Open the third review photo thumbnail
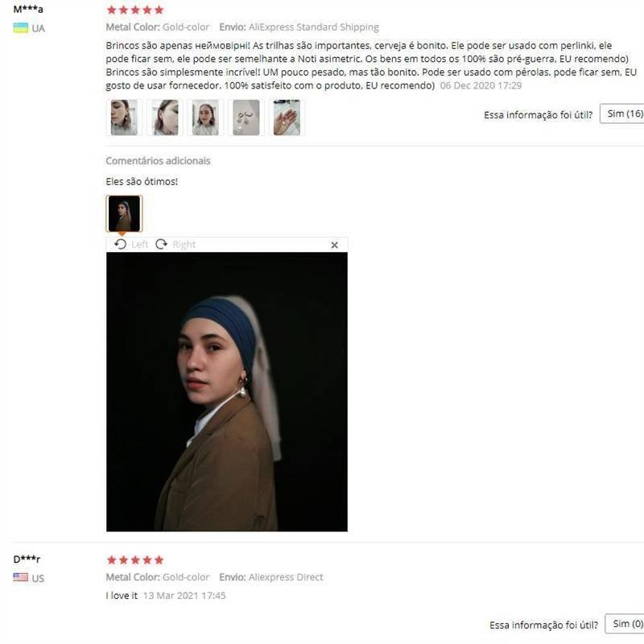644x644 pixels. pos(205,118)
